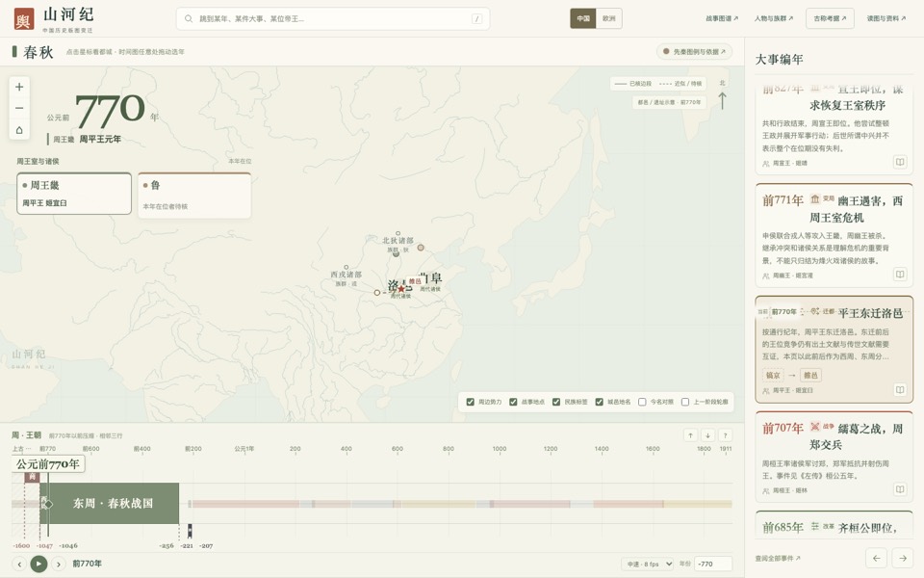This screenshot has width=924, height=578.
Task: Click 镐京 tag in 前770年 card
Action: (773, 375)
